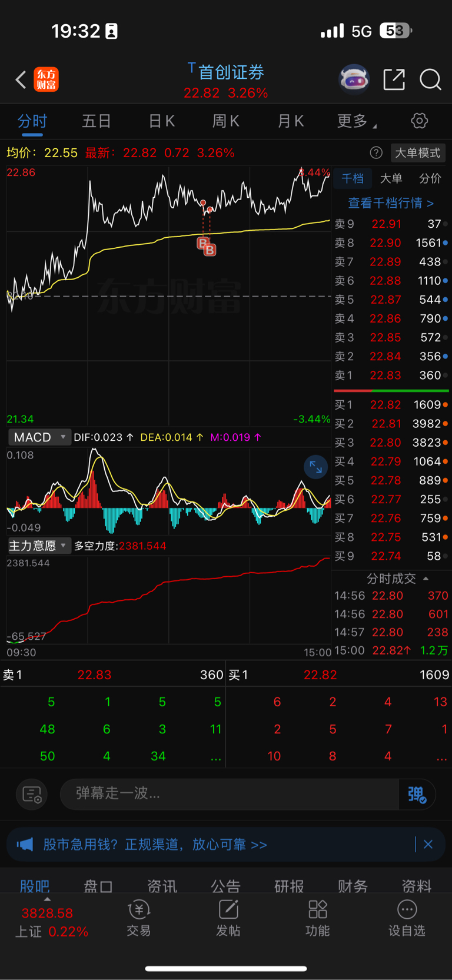Select 卖5 price 22.87 row

tap(391, 300)
